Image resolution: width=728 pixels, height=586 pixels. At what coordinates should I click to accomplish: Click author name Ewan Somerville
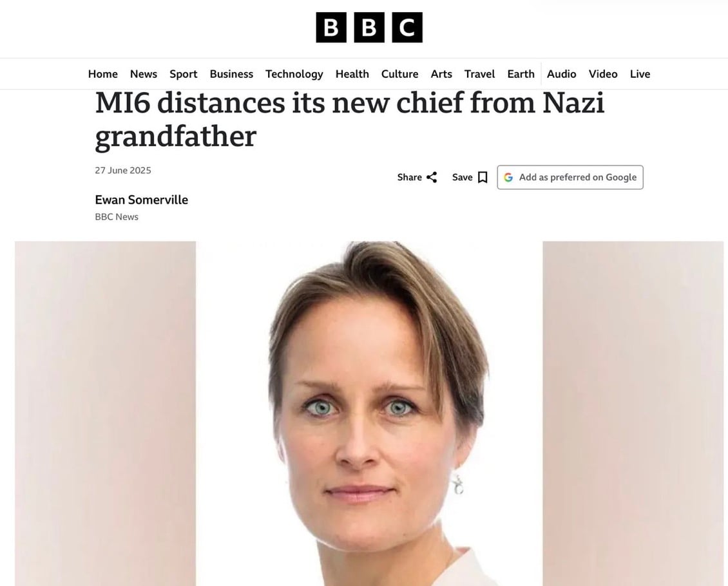tap(142, 200)
